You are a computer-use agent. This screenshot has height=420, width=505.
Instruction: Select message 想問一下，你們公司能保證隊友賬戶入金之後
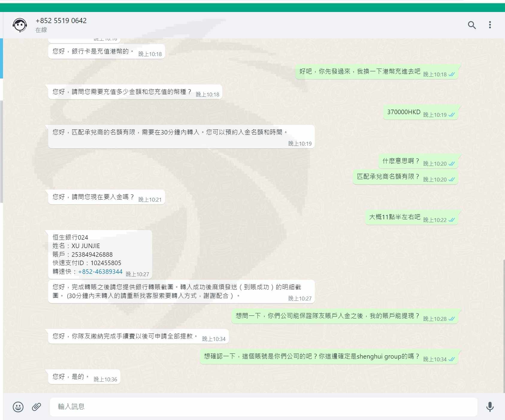pos(345,316)
